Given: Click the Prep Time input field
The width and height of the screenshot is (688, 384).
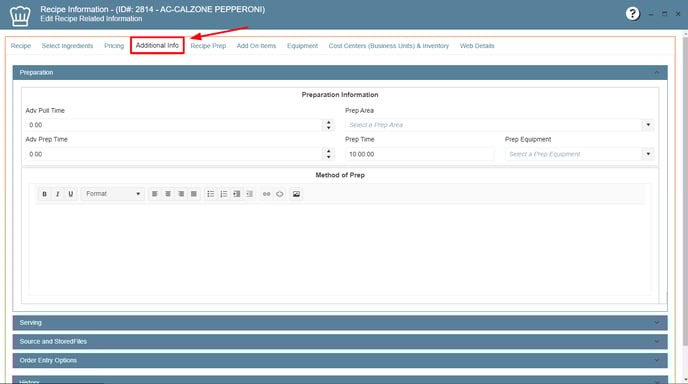Looking at the screenshot, I should [x=419, y=154].
